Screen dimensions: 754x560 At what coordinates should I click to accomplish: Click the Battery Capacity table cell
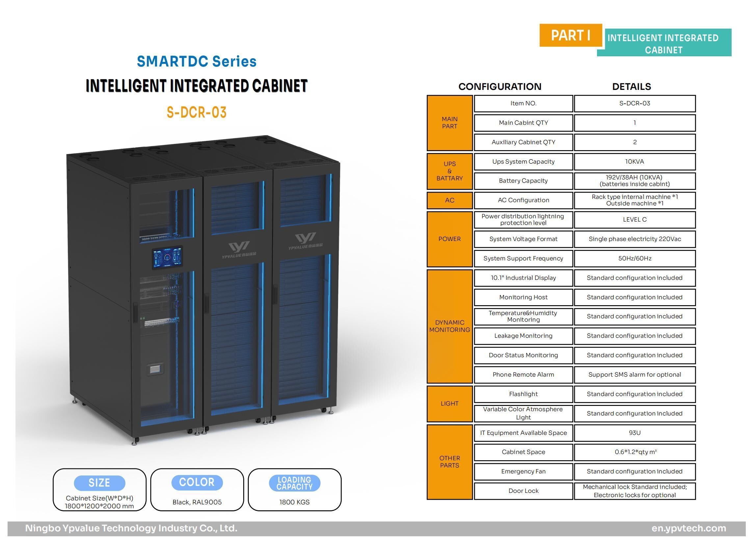(523, 181)
